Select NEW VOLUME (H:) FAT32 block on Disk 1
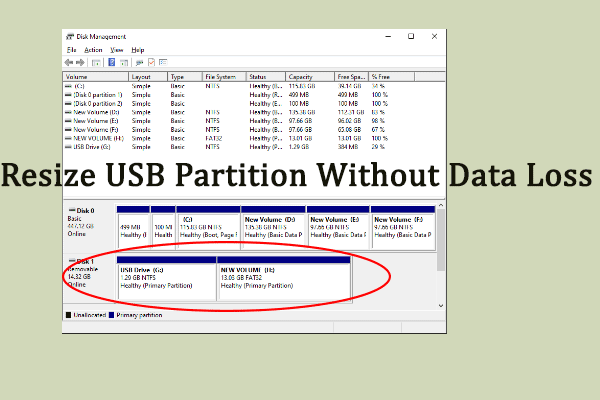This screenshot has height=400, width=600. pos(284,279)
